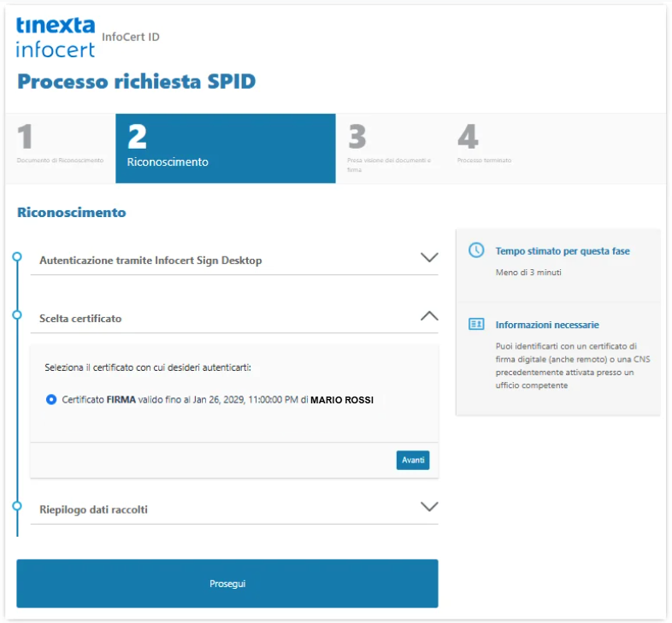
Task: Click the large Prosegui button
Action: pos(227,583)
